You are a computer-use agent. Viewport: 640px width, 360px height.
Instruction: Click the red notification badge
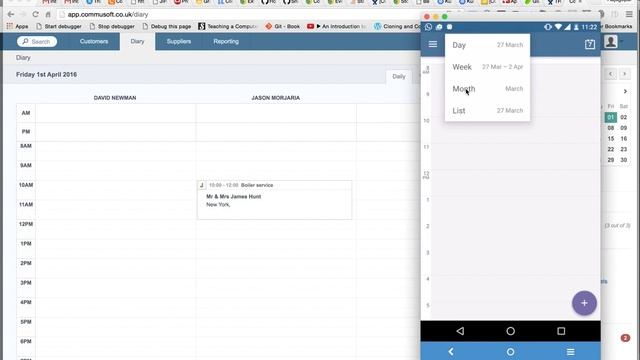[x=625, y=338]
